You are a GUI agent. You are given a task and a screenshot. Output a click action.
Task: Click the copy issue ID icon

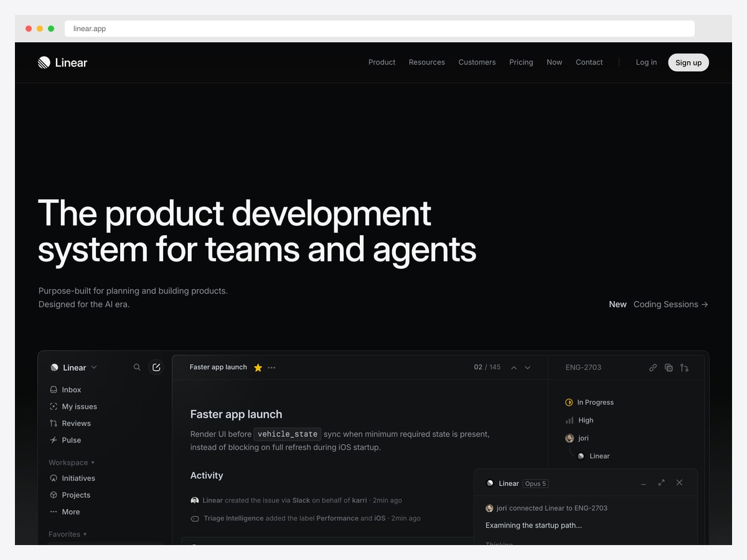[669, 368]
